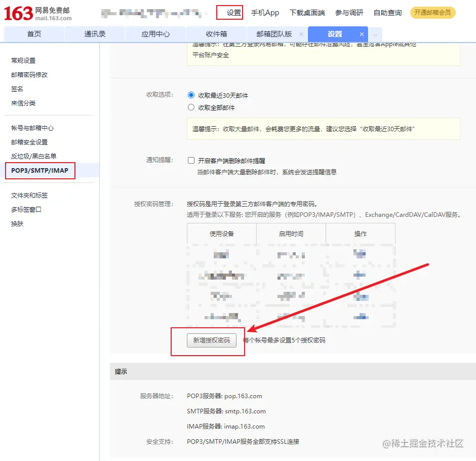476x461 pixels.
Task: Click the 每个帐号最多设置5个授权密码 note
Action: 284,340
